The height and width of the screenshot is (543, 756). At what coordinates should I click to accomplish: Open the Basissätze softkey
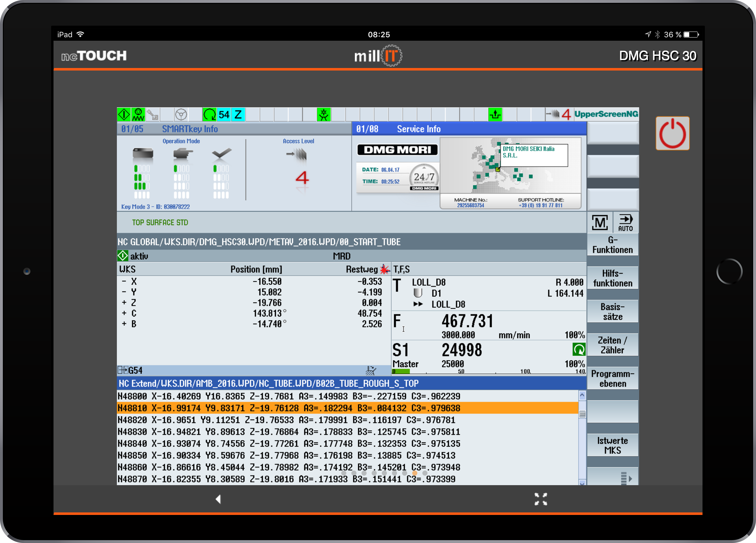612,311
